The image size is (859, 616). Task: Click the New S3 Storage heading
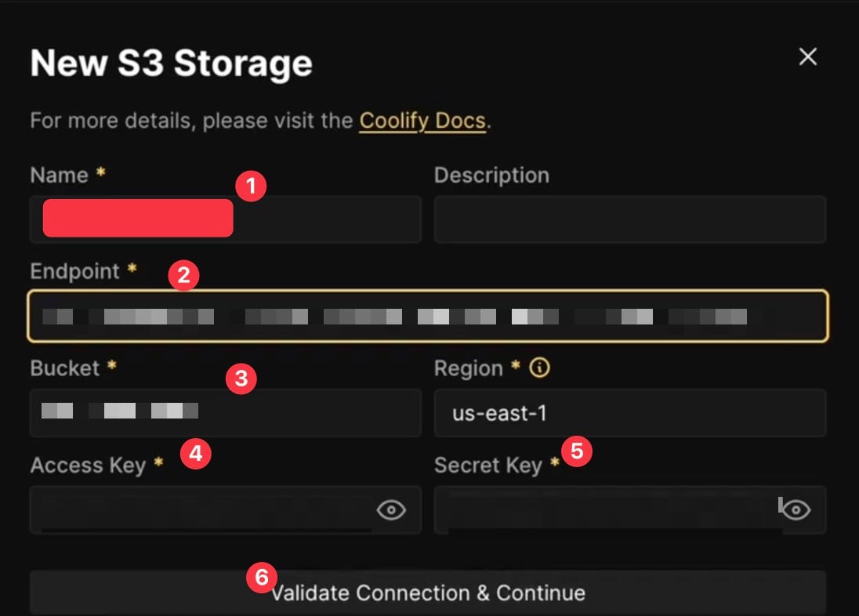click(171, 63)
